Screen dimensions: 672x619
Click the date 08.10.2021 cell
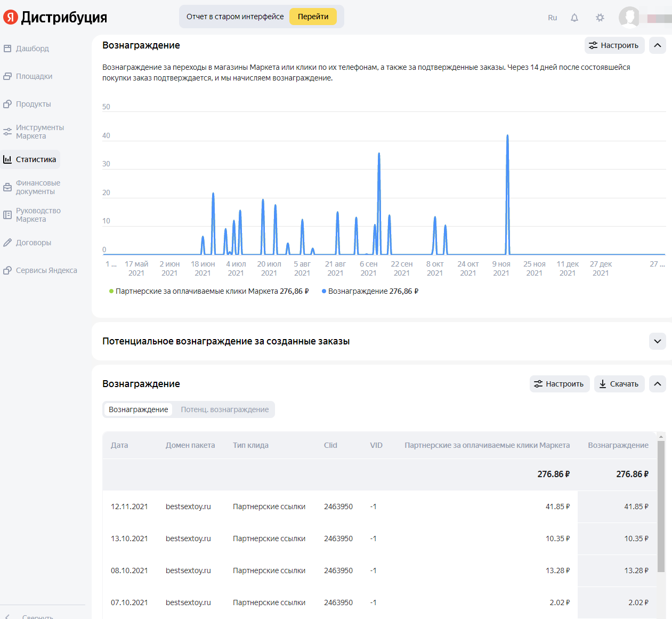pyautogui.click(x=129, y=570)
